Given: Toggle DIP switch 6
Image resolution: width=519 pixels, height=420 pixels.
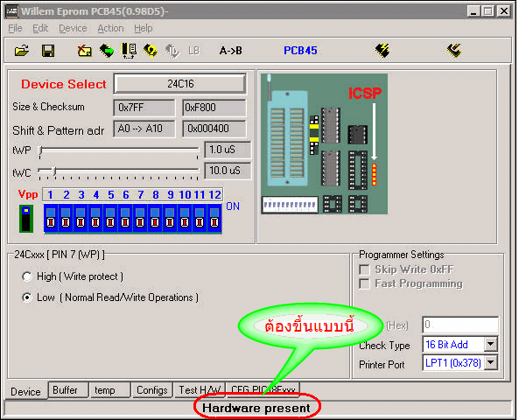Looking at the screenshot, I should tap(125, 218).
